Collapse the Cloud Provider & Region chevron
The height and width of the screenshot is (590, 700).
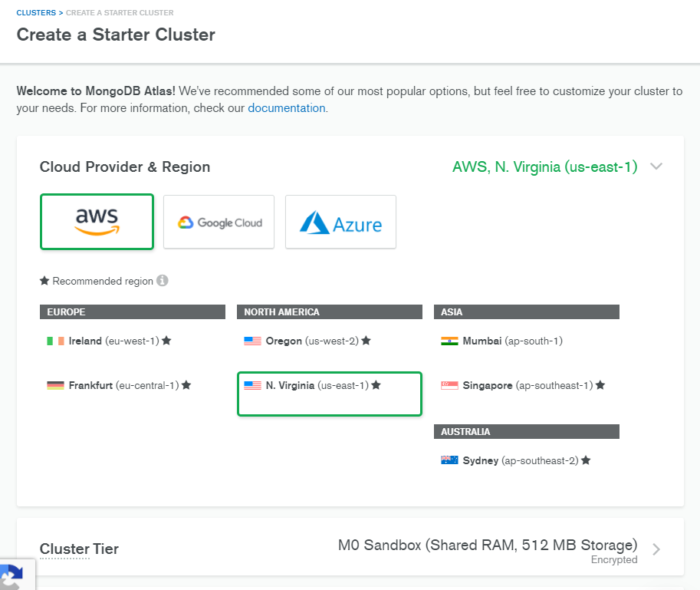[656, 166]
